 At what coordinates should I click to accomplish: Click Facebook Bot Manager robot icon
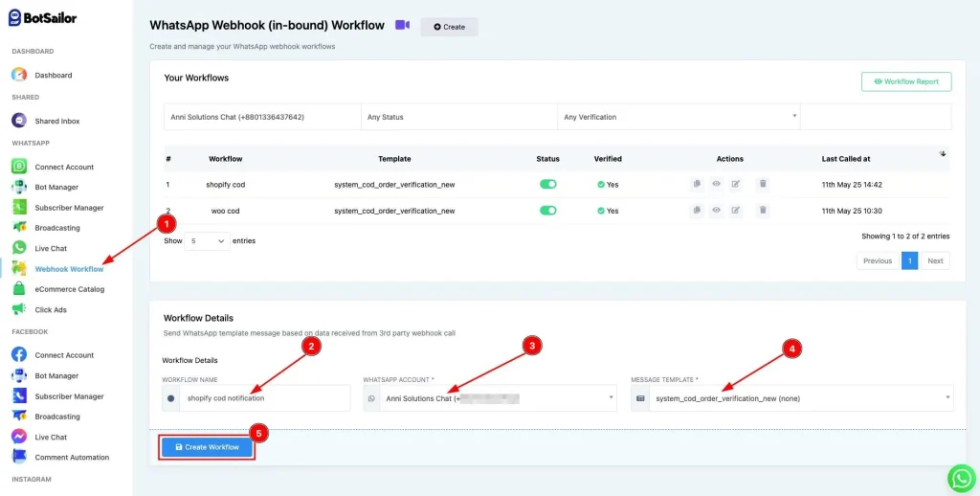pyautogui.click(x=19, y=376)
